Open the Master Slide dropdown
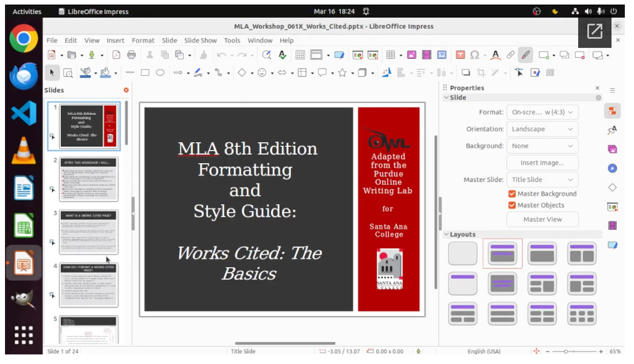Screen dimensions: 634x364 (542, 180)
